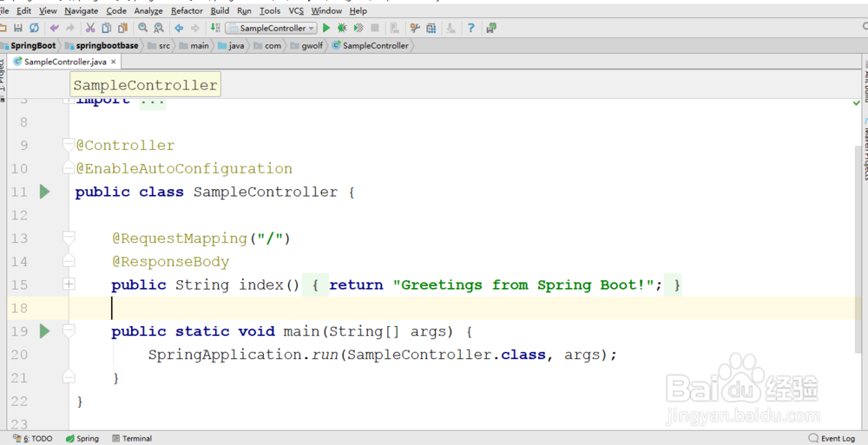Click the Undo arrow icon

click(54, 28)
